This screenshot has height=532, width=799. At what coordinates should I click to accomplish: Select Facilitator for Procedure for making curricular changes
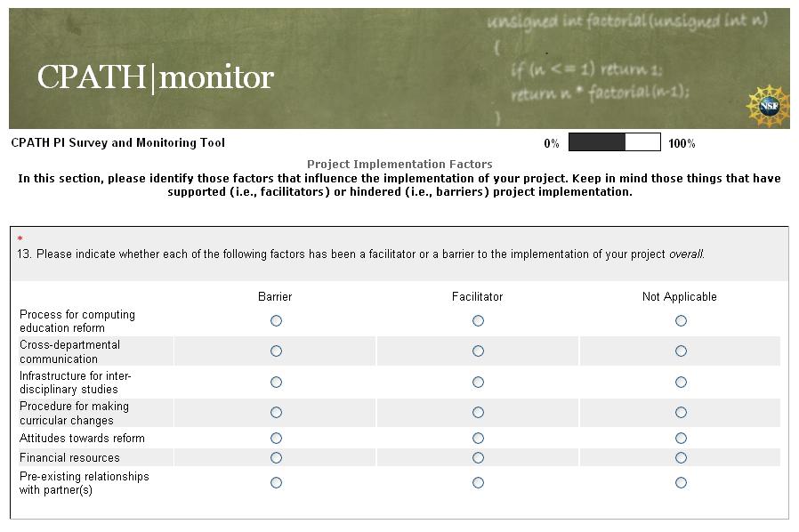[x=478, y=413]
